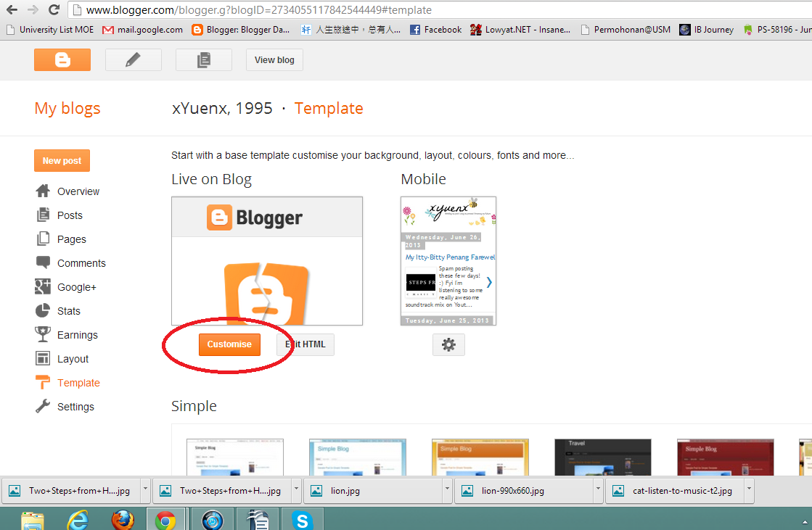Image resolution: width=812 pixels, height=530 pixels.
Task: Open Settings via the wrench icon
Action: coord(41,407)
